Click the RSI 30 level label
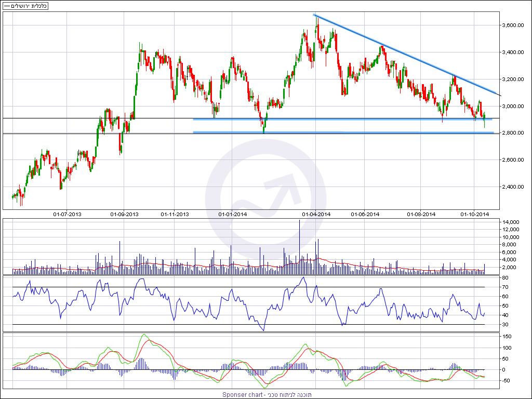532x399 pixels. click(x=506, y=325)
